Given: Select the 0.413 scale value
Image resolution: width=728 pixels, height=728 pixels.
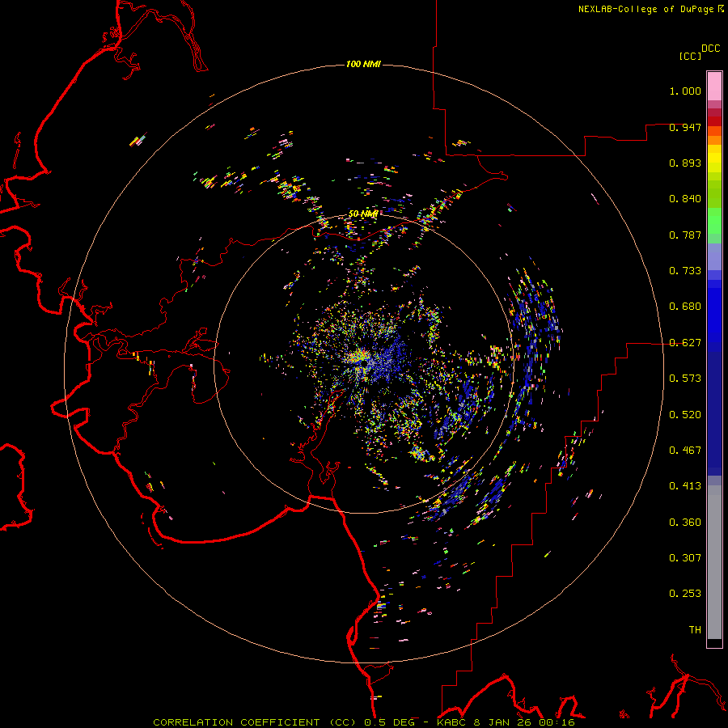Looking at the screenshot, I should pos(685,486).
